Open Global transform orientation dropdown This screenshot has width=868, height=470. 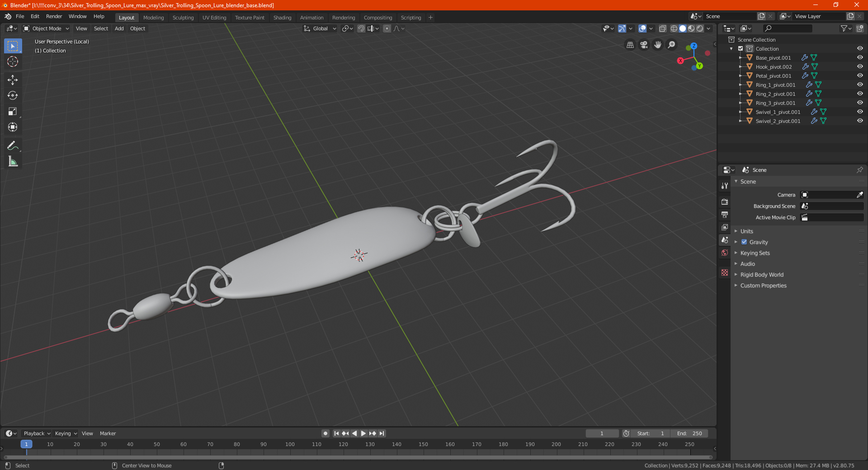click(x=320, y=28)
